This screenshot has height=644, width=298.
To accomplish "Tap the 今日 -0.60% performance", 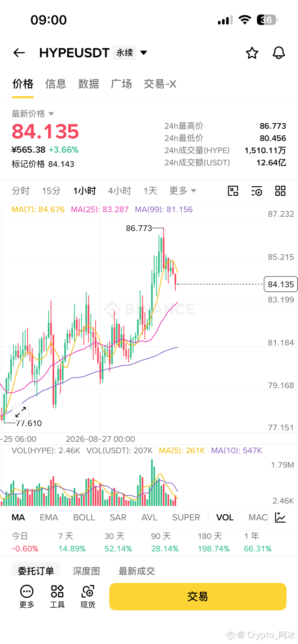I will [25, 543].
